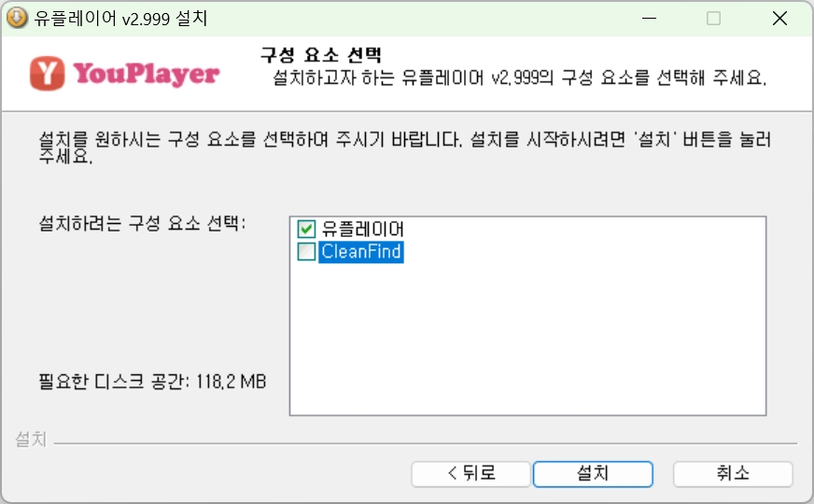Minimize the 유플레이어 설치 window
The height and width of the screenshot is (504, 814).
click(x=649, y=18)
